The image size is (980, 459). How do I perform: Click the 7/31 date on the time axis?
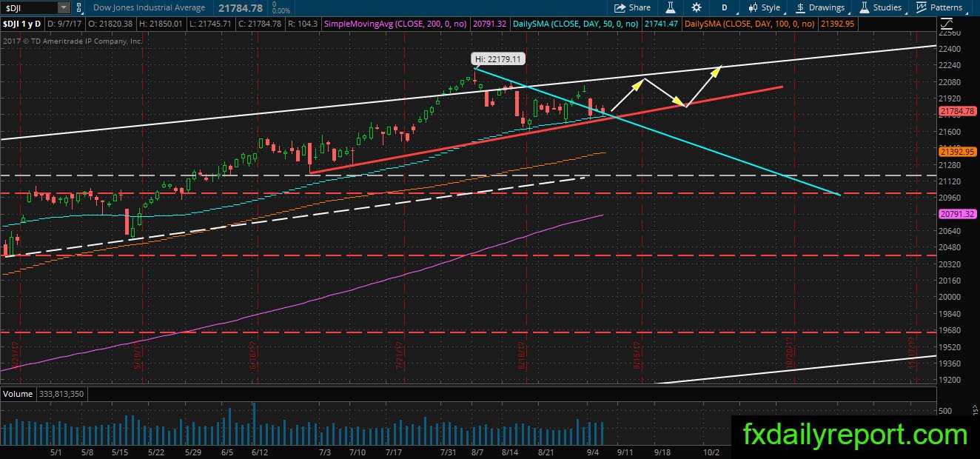[x=449, y=452]
